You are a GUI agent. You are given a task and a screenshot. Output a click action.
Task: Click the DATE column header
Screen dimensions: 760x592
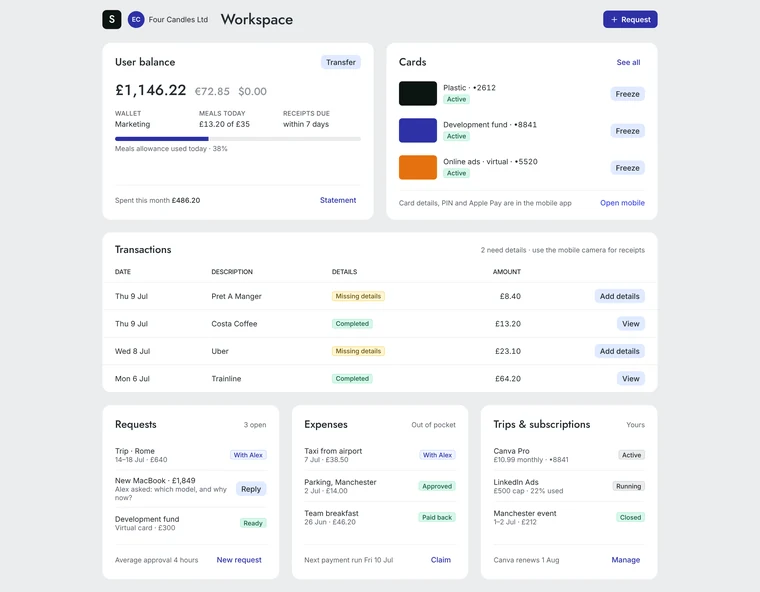click(123, 272)
